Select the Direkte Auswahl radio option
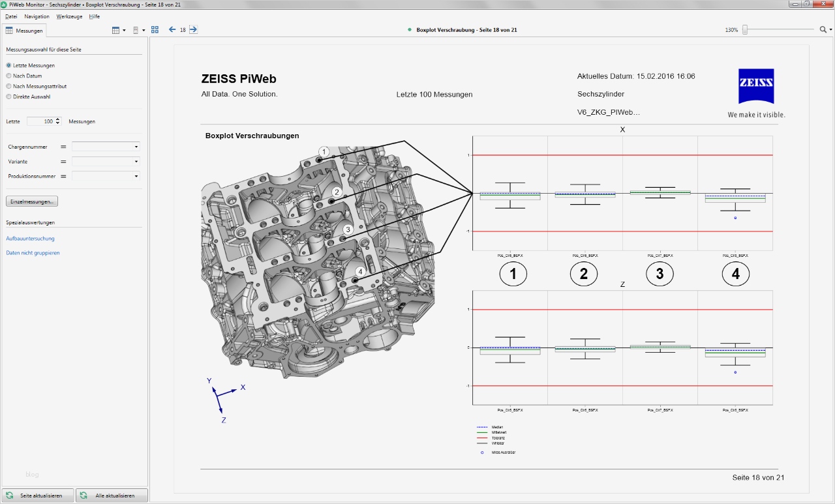835x504 pixels. tap(28, 96)
